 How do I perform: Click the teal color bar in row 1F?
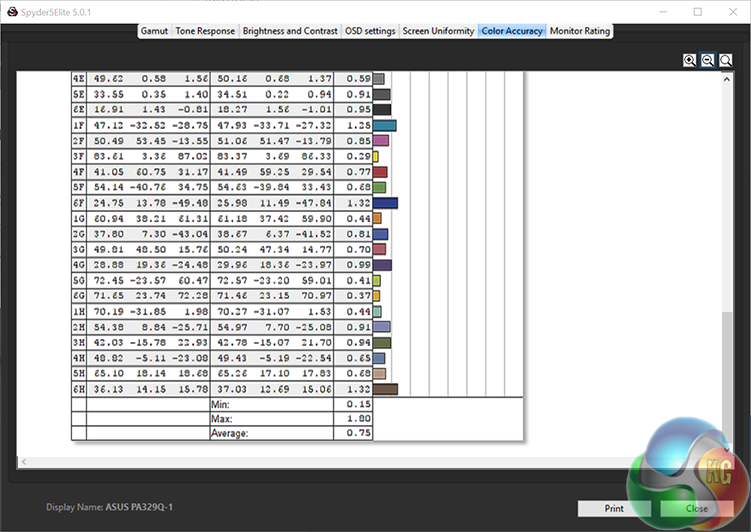[385, 125]
